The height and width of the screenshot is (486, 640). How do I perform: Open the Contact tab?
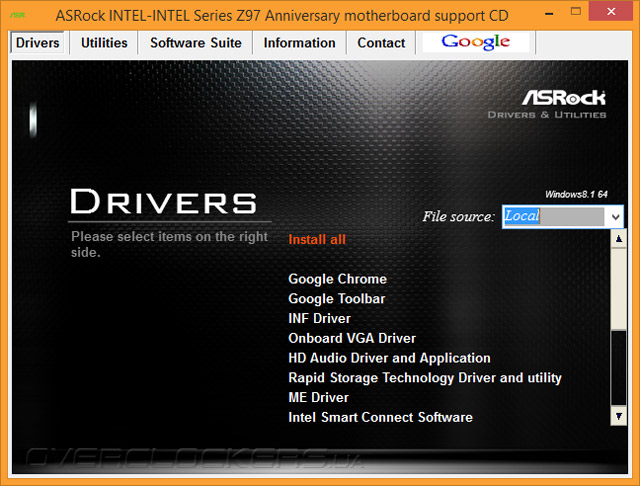(381, 43)
